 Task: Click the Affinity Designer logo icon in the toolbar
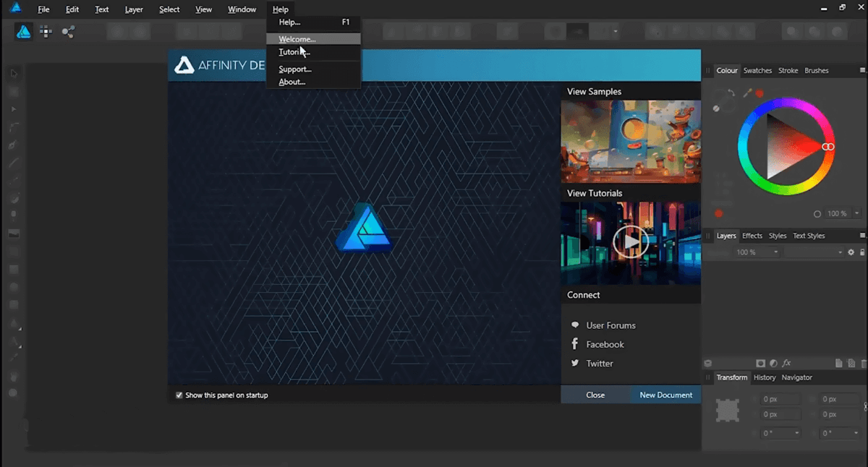[x=22, y=31]
